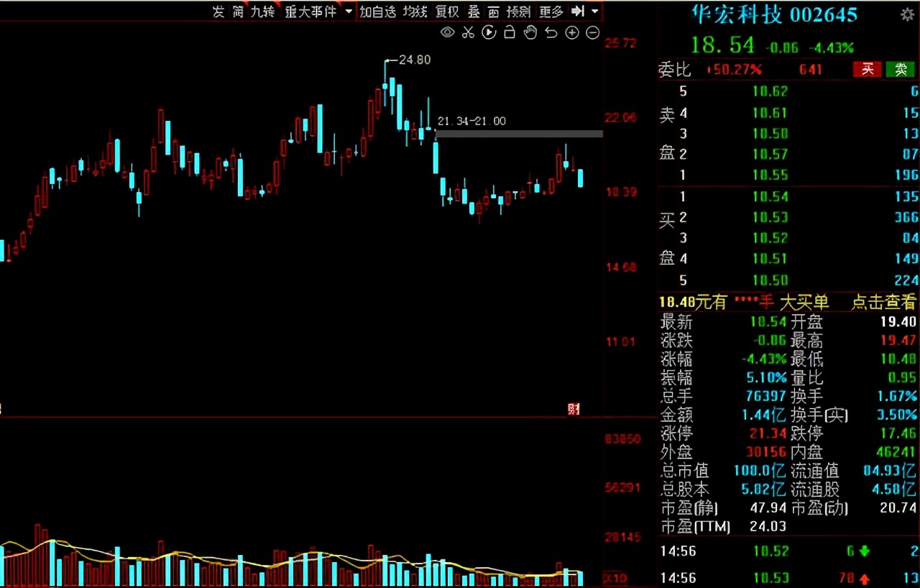Screen dimensions: 920x588
Task: Click the 跌停 value 17.46
Action: (x=899, y=433)
